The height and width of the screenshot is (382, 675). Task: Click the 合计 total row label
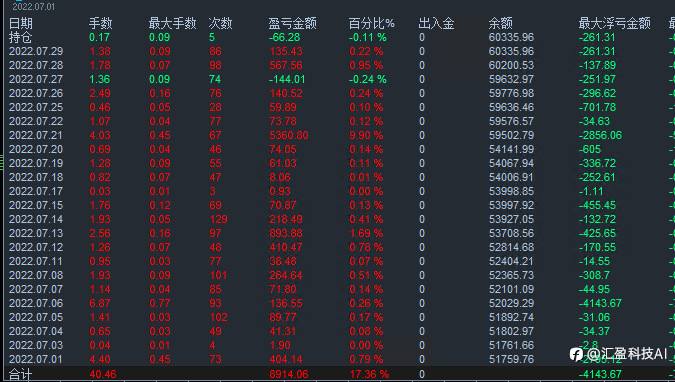pyautogui.click(x=20, y=374)
